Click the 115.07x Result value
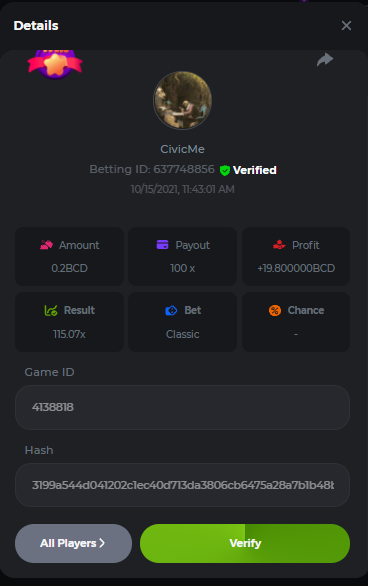The height and width of the screenshot is (586, 368). [69, 334]
